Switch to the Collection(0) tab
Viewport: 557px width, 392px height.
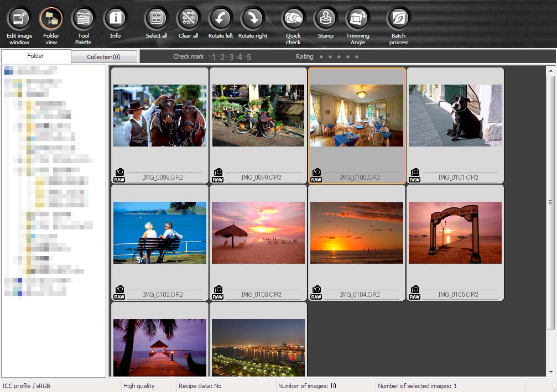pyautogui.click(x=104, y=57)
